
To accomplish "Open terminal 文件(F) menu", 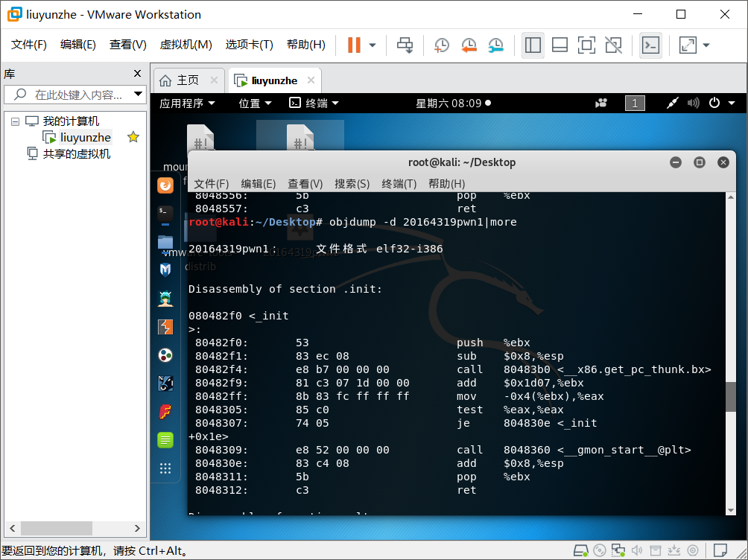I will 212,184.
